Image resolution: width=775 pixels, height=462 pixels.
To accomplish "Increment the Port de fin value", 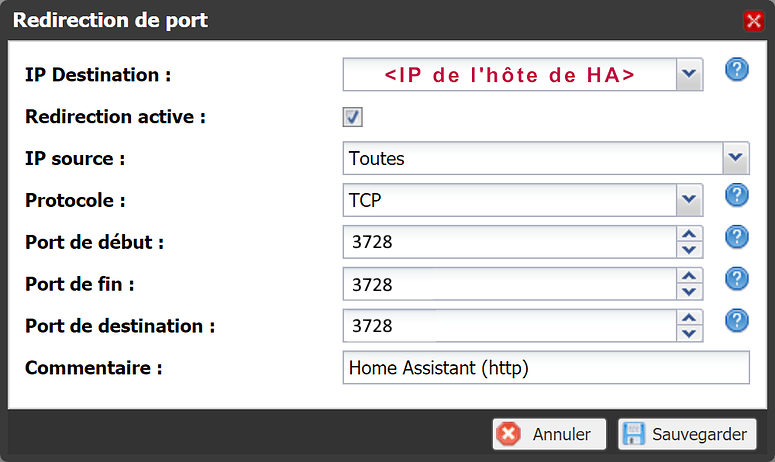I will click(689, 277).
